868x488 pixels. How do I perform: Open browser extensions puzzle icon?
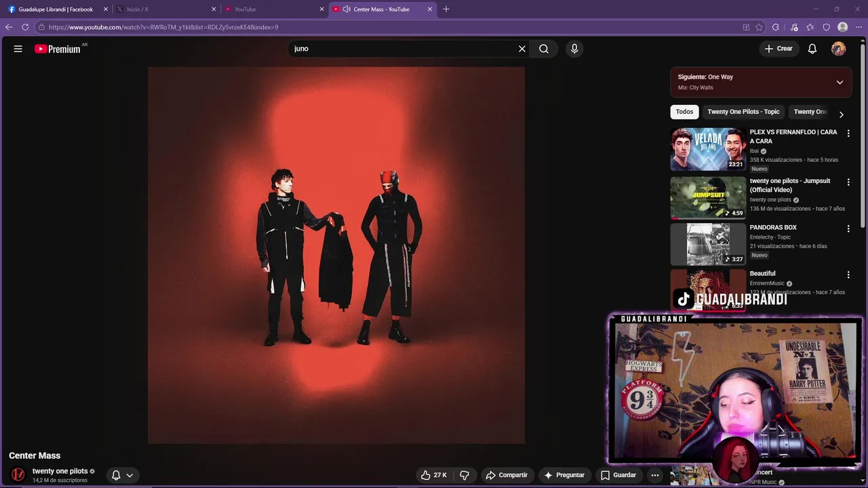pos(776,27)
